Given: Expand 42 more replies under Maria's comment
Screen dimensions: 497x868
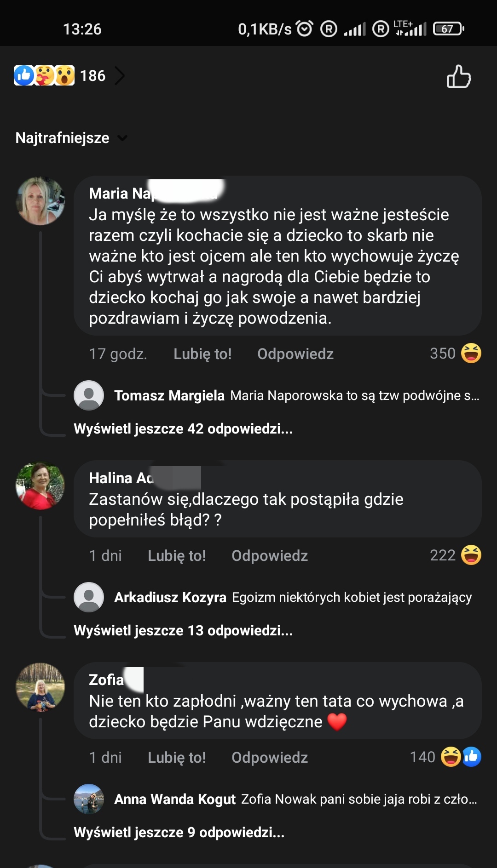Looking at the screenshot, I should 183,429.
